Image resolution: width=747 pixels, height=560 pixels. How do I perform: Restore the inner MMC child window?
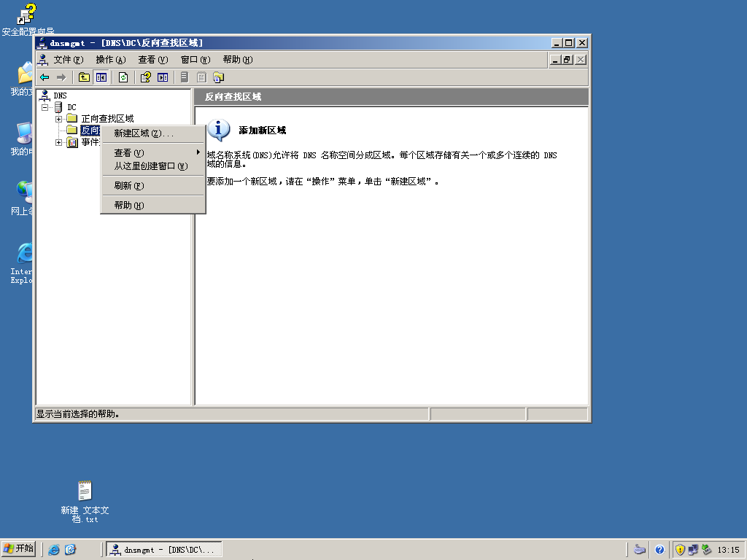pyautogui.click(x=567, y=60)
